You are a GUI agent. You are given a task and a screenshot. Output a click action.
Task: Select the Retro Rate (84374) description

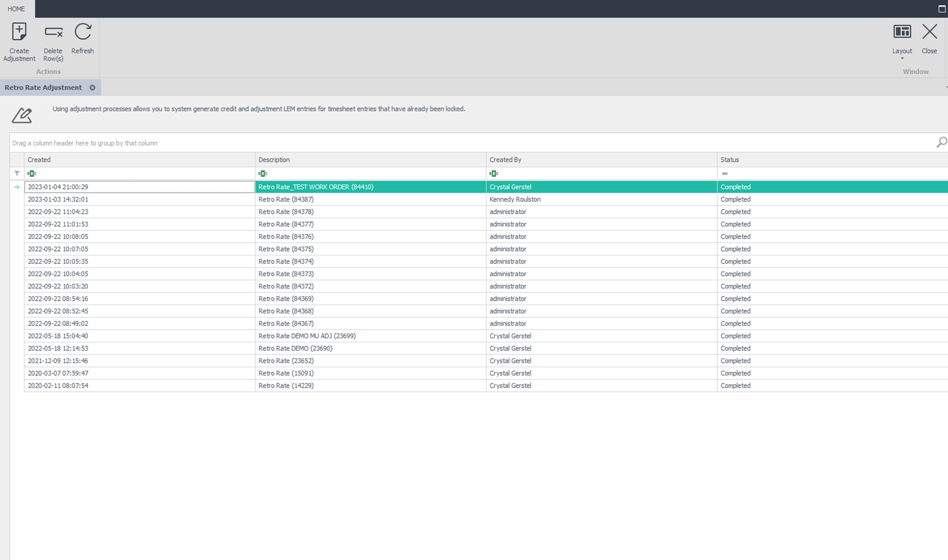tap(286, 261)
